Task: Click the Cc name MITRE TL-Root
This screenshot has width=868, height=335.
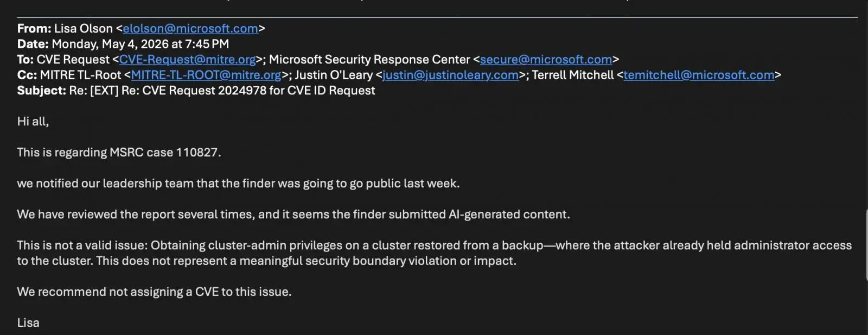Action: pyautogui.click(x=81, y=75)
